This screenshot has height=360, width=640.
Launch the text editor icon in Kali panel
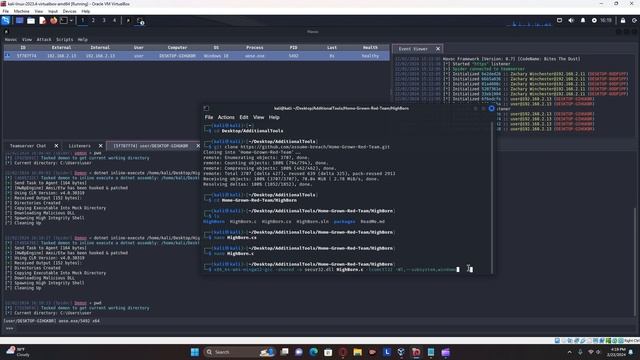[42, 20]
